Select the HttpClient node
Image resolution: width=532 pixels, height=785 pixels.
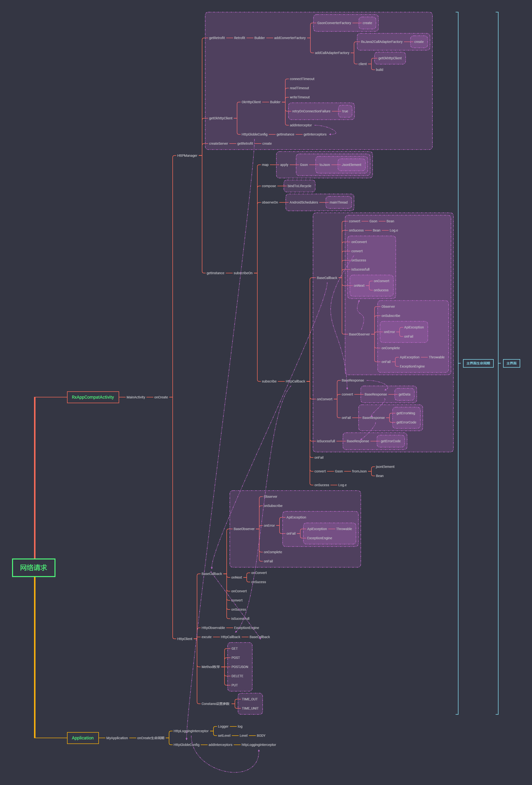coord(185,639)
